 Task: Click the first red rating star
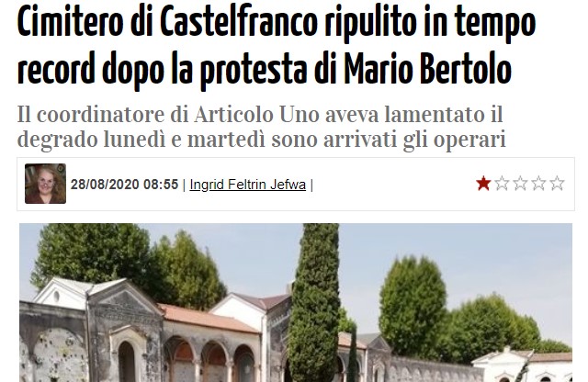pyautogui.click(x=483, y=184)
